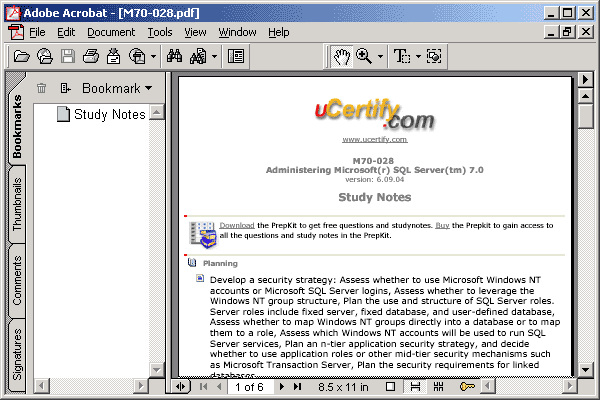The image size is (600, 400).
Task: Click the New Bookmark icon
Action: (65, 88)
